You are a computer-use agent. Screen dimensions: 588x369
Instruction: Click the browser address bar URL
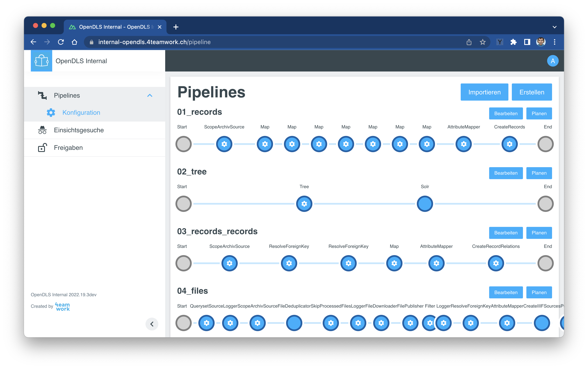(x=154, y=42)
